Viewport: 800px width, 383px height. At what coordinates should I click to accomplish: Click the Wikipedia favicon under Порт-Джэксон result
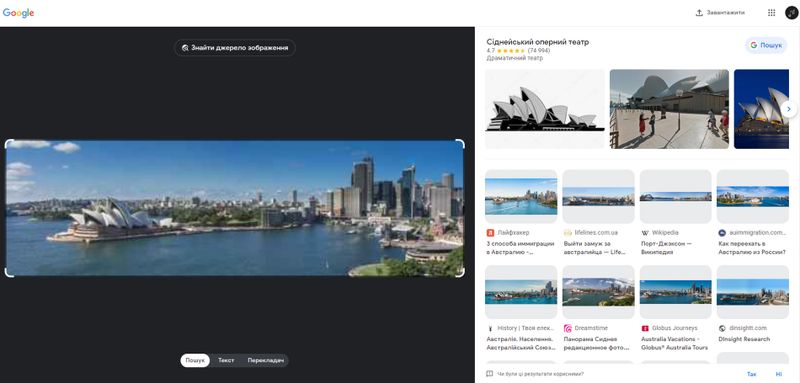(x=644, y=233)
